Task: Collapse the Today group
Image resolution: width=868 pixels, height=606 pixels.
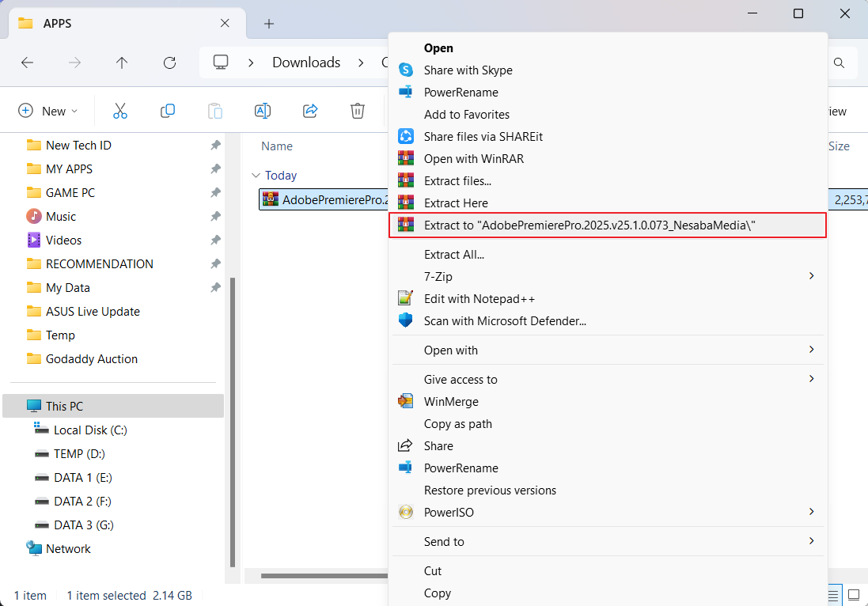Action: pos(256,176)
